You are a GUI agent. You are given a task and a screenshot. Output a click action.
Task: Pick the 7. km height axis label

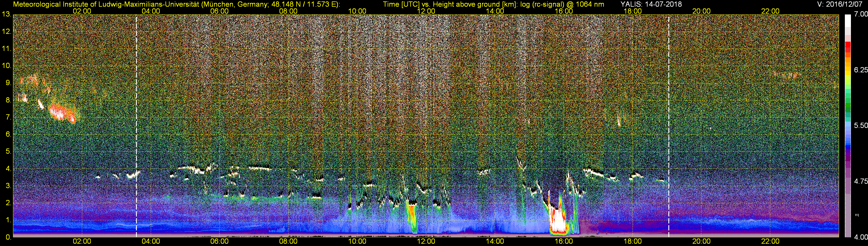tap(8, 117)
